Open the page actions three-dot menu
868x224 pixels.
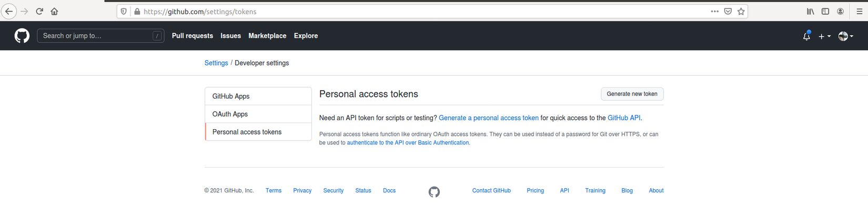click(714, 12)
